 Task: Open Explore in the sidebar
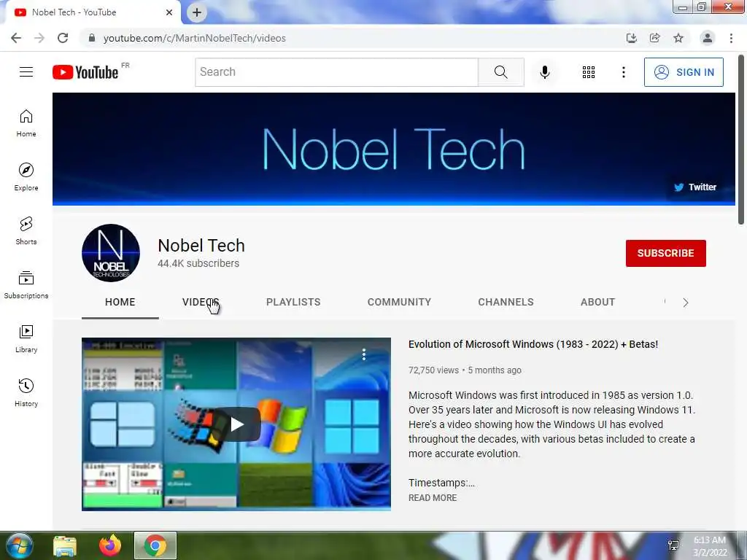click(26, 177)
